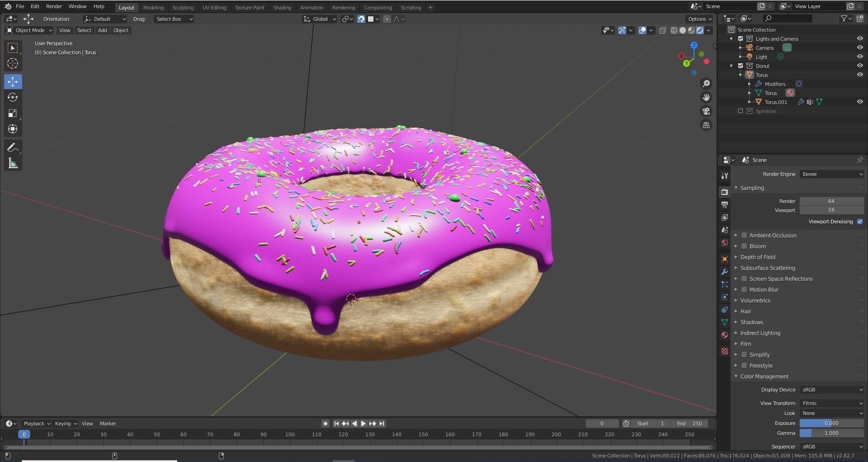The height and width of the screenshot is (462, 868).
Task: Choose the Rotate tool
Action: pyautogui.click(x=13, y=98)
